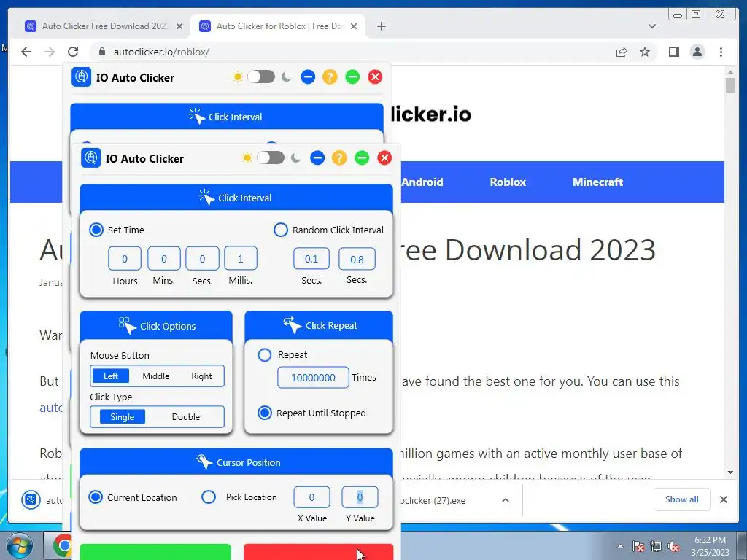Open Chrome profile avatar

[x=697, y=52]
